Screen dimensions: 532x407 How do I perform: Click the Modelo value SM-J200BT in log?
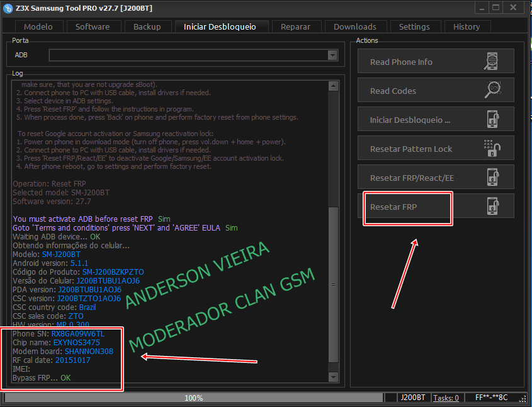[x=61, y=255]
